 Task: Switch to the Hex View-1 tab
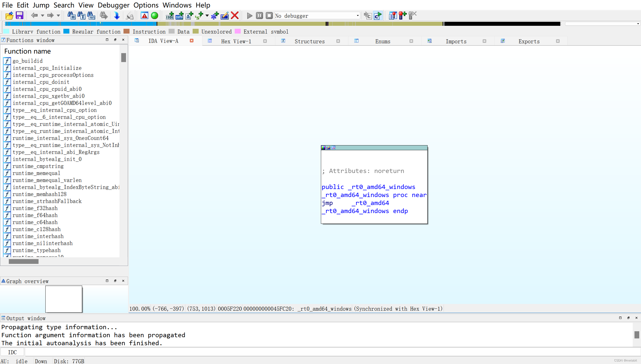[x=236, y=41]
